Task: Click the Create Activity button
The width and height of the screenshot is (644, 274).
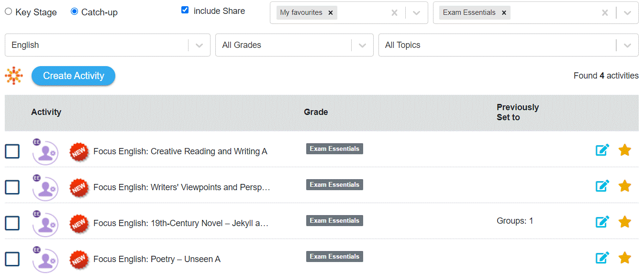Action: (73, 76)
